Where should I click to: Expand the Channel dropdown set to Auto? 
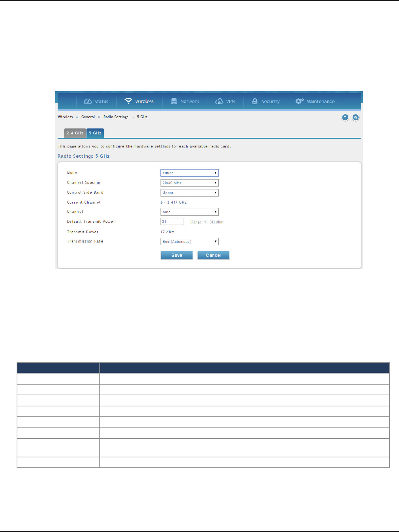[x=190, y=212]
